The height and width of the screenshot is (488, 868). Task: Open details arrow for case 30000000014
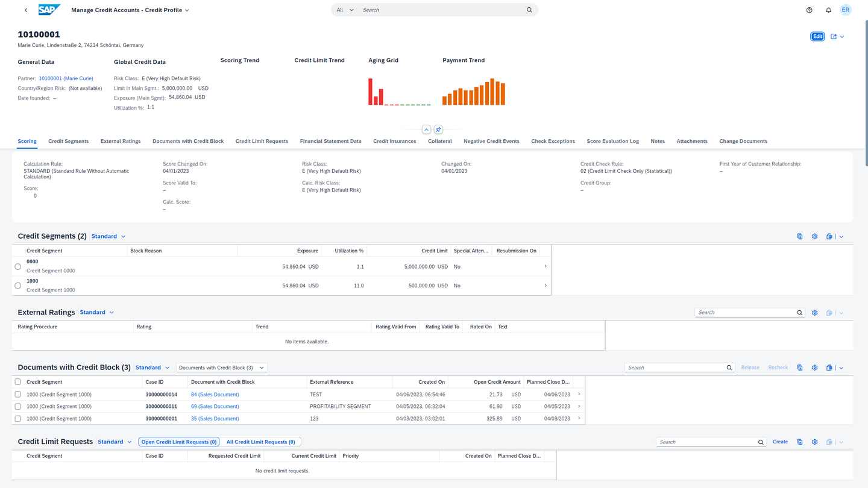coord(579,395)
